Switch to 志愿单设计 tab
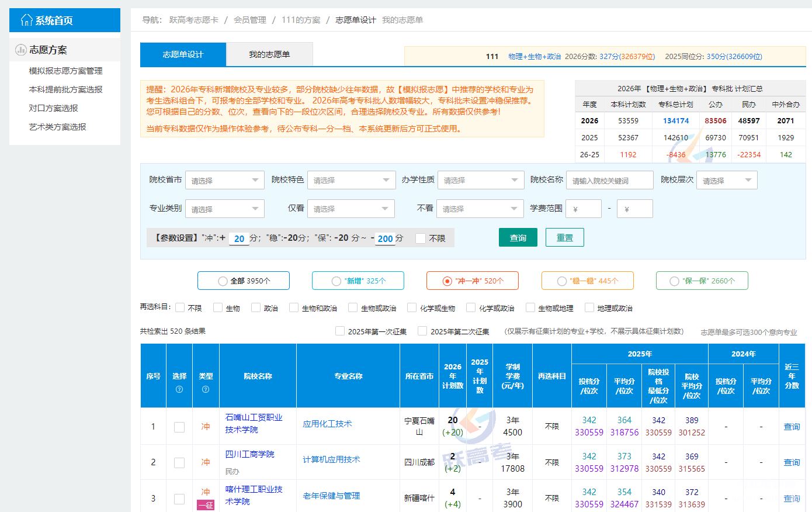Image resolution: width=812 pixels, height=512 pixels. pyautogui.click(x=183, y=54)
